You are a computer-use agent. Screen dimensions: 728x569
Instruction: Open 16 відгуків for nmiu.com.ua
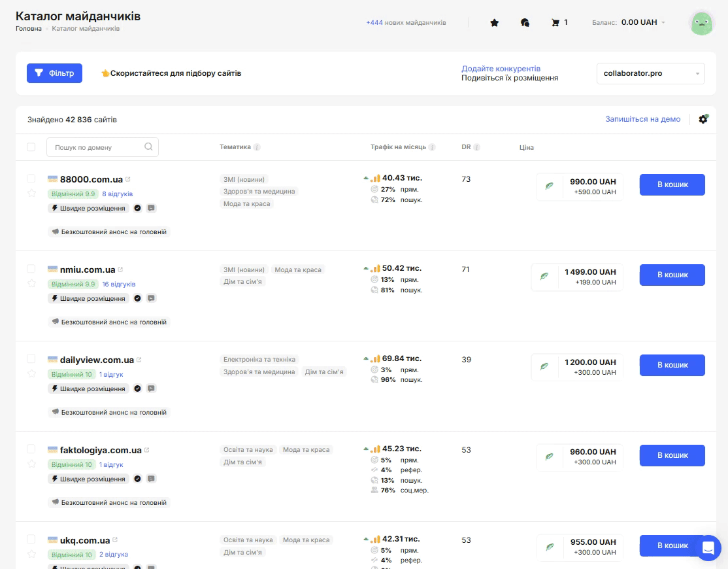[119, 284]
